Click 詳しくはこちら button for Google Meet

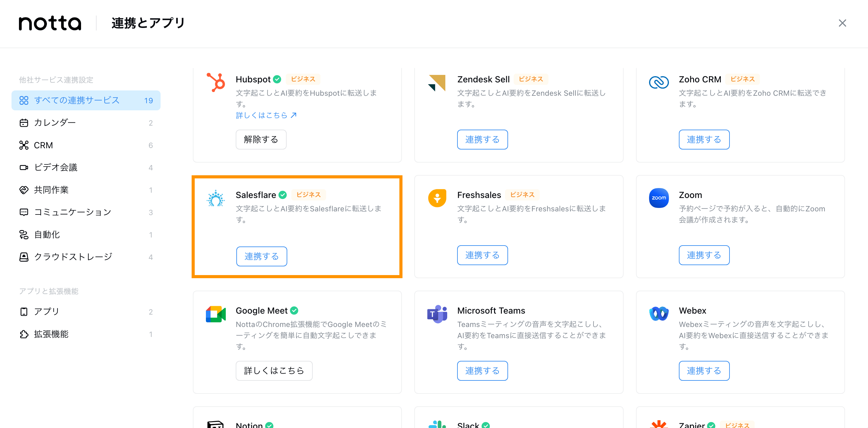click(274, 371)
